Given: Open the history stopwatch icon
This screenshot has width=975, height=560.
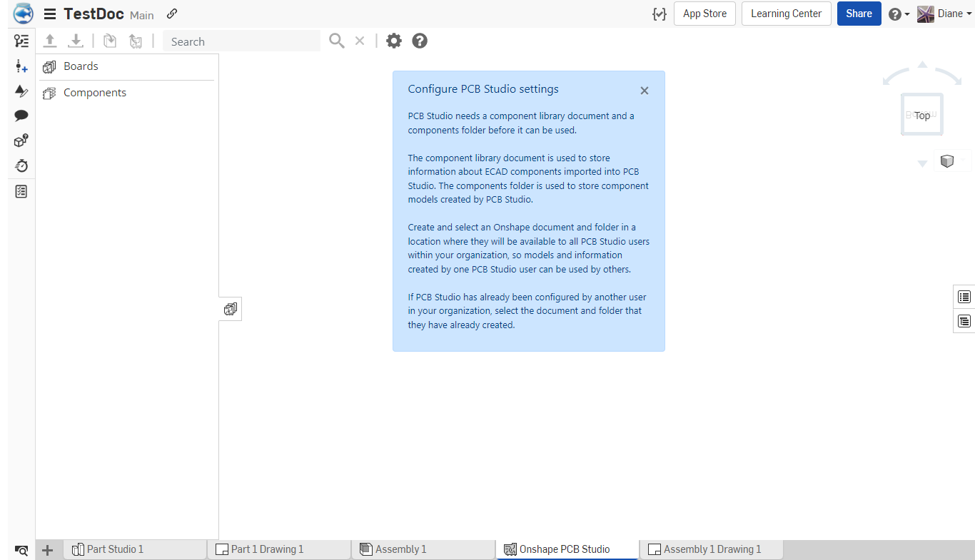Looking at the screenshot, I should (x=21, y=166).
